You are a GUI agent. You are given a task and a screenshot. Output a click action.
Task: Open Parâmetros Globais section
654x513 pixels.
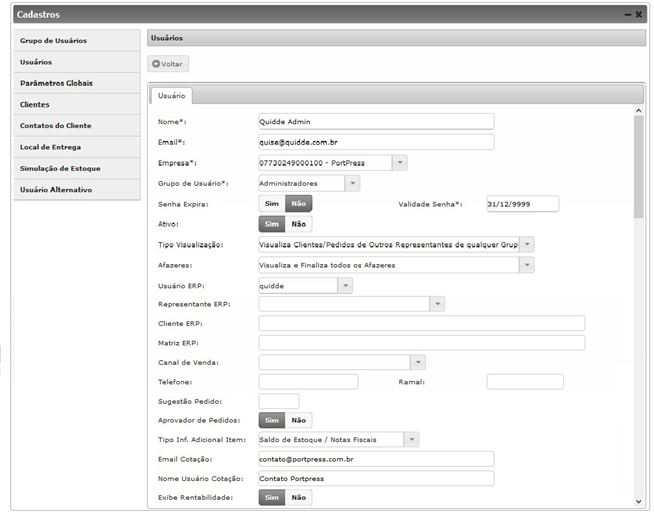[x=77, y=83]
